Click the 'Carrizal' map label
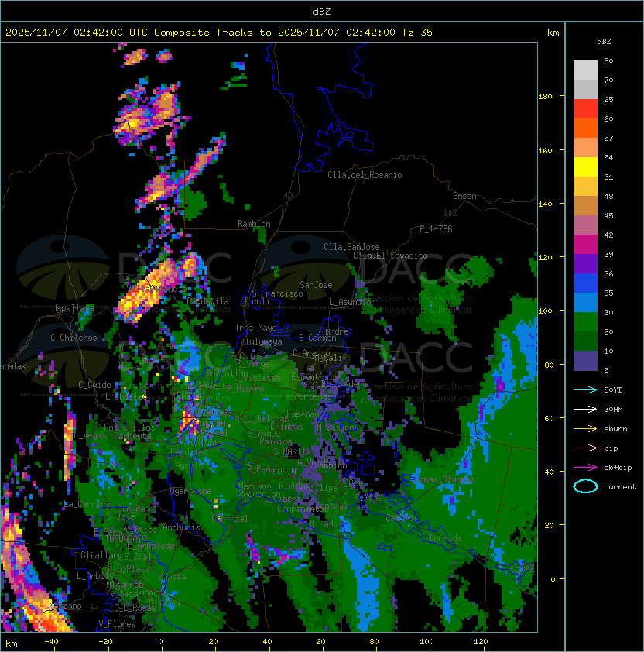644x652 pixels. pyautogui.click(x=230, y=519)
